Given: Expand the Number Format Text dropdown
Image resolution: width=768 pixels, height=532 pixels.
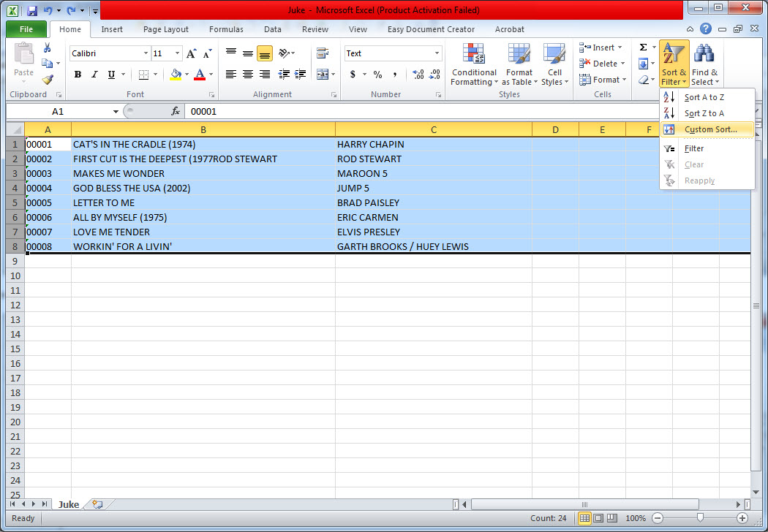Looking at the screenshot, I should (437, 53).
